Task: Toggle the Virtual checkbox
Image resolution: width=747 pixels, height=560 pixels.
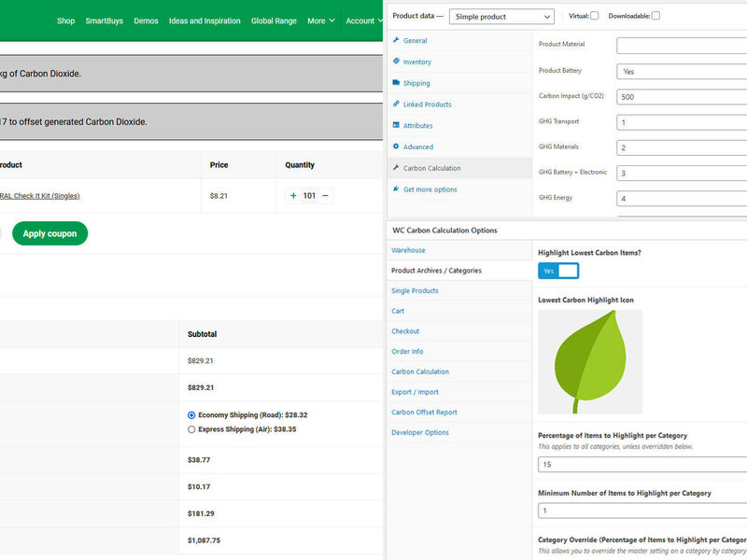Action: point(595,16)
